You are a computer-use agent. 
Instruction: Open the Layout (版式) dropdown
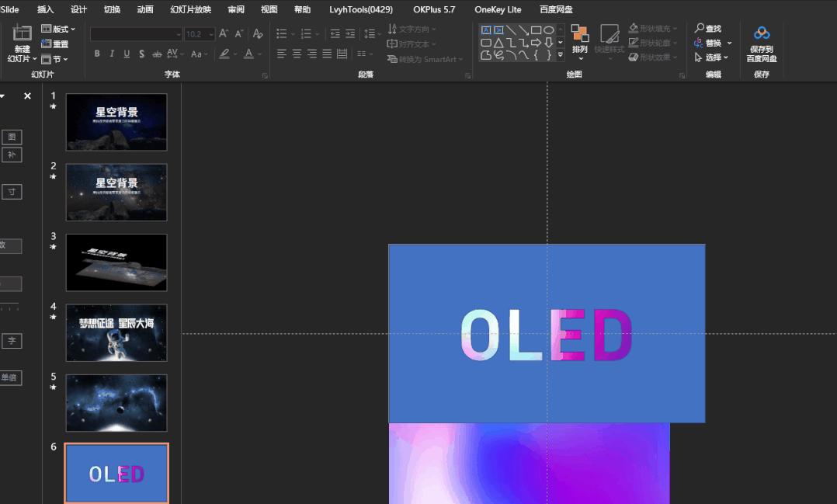59,30
